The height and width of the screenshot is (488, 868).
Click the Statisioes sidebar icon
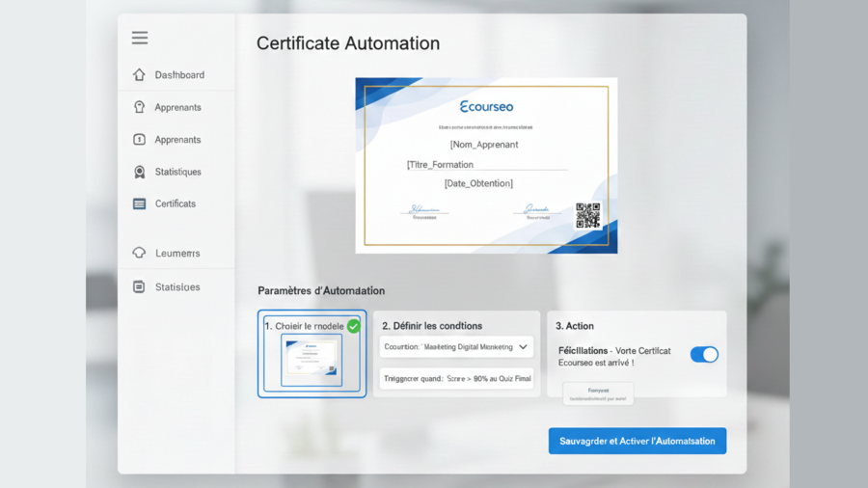tap(139, 286)
